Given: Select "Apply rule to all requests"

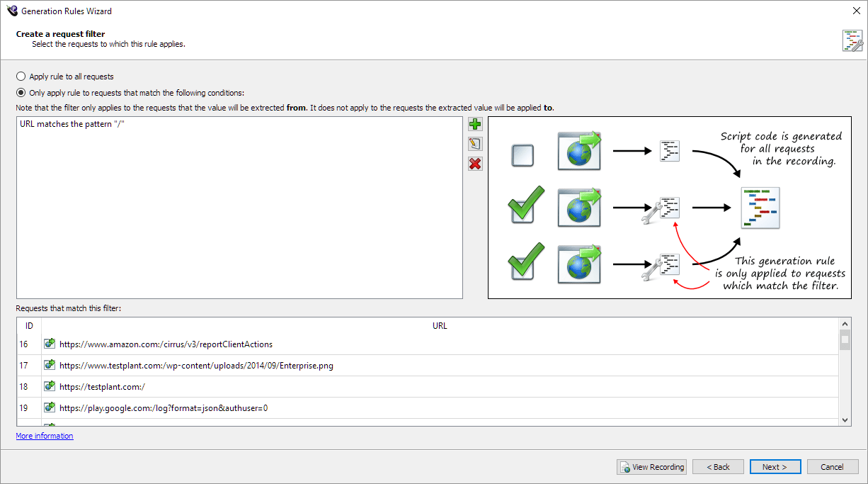Looking at the screenshot, I should (21, 76).
